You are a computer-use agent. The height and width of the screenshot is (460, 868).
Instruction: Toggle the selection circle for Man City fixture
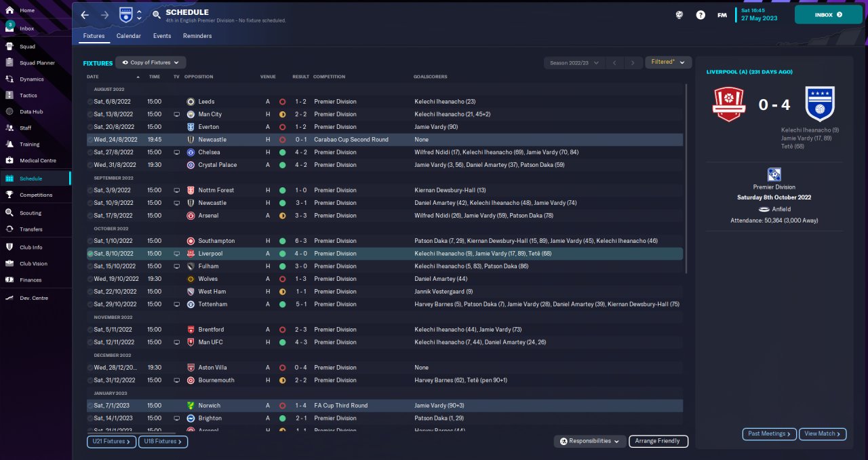pyautogui.click(x=90, y=114)
